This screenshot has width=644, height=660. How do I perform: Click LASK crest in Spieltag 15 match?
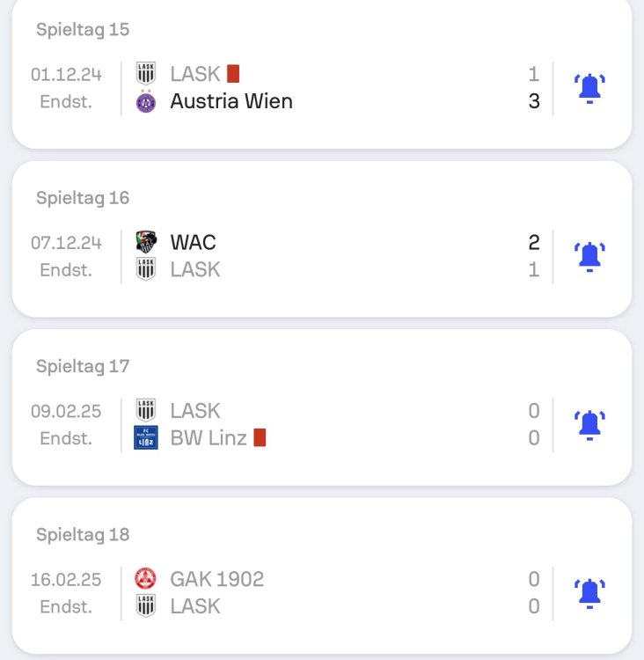(x=146, y=74)
